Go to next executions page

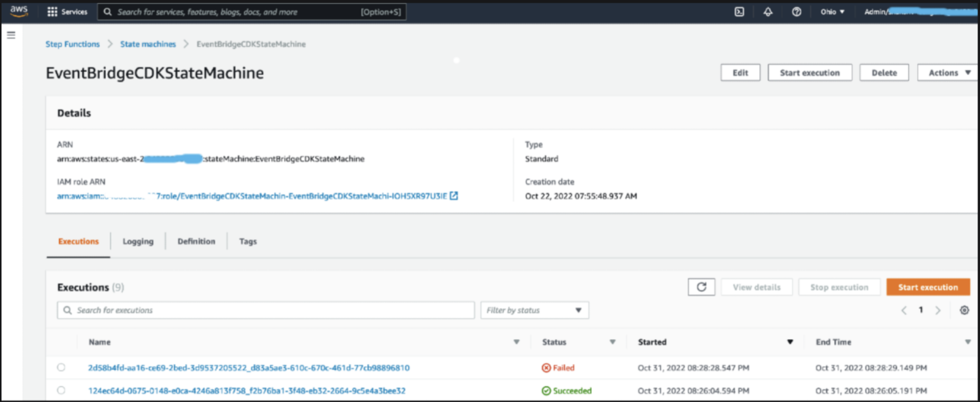[x=938, y=310]
